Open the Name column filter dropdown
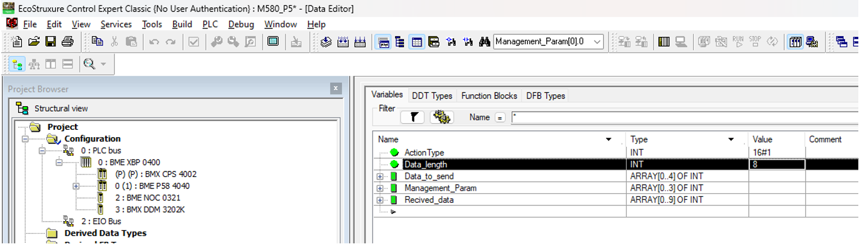 [609, 139]
